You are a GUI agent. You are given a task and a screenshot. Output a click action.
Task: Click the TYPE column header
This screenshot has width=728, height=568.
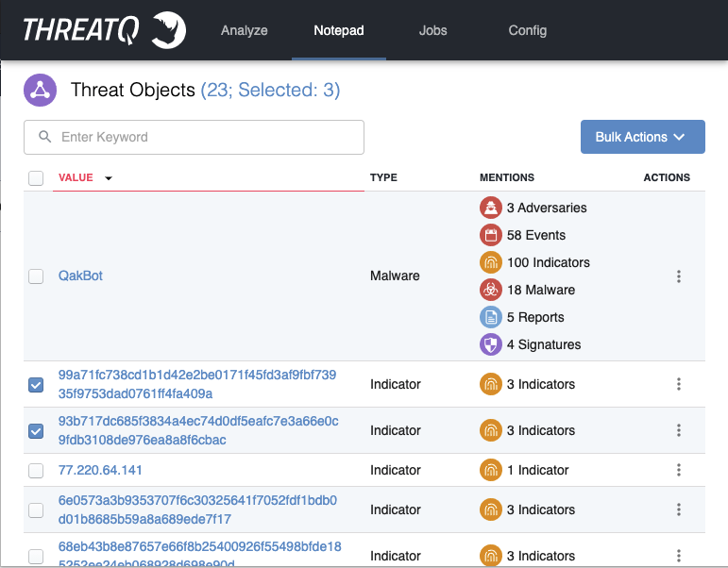pos(383,177)
